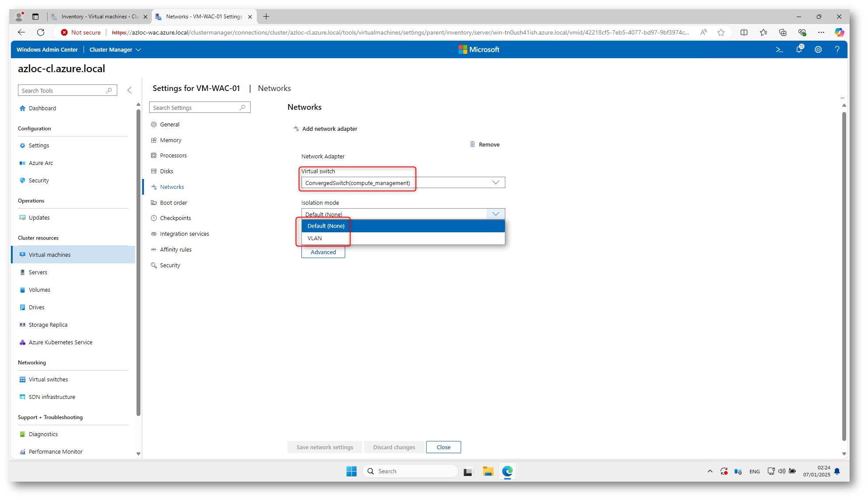Open Edge split screen icon
This screenshot has width=868, height=500.
click(744, 32)
